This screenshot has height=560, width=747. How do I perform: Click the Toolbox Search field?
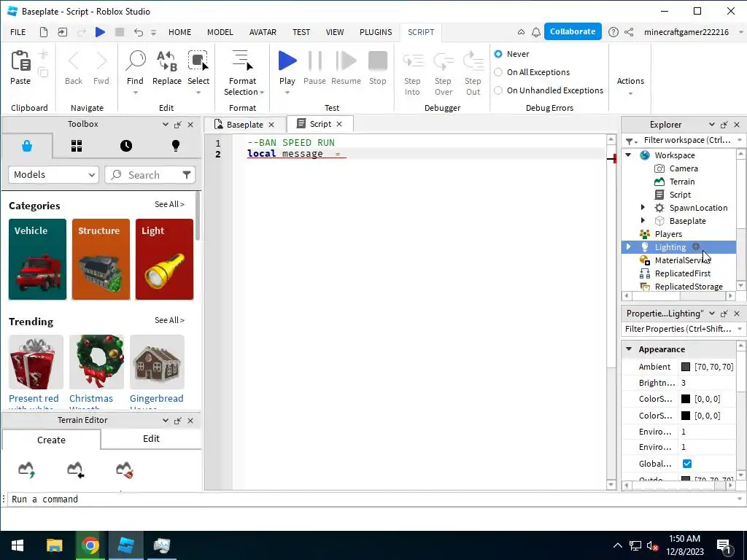150,175
